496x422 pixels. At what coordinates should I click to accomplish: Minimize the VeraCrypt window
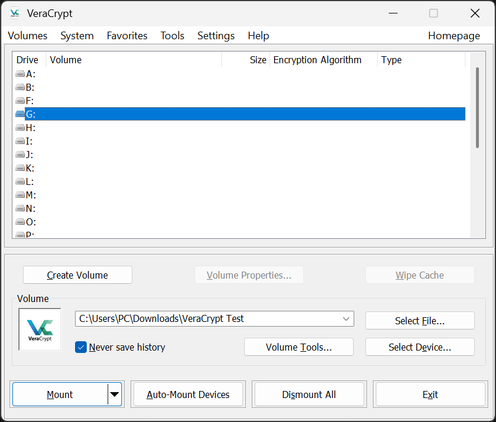[393, 13]
